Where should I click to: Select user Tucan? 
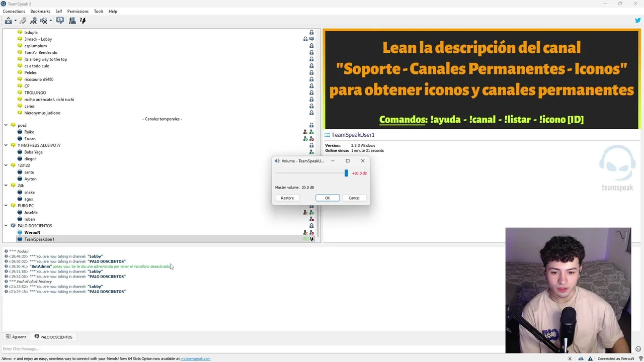click(30, 139)
